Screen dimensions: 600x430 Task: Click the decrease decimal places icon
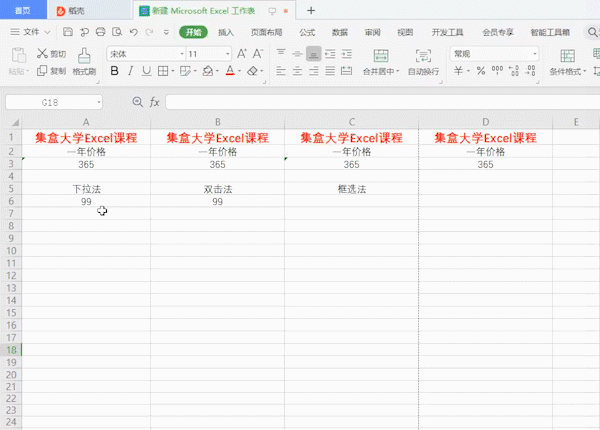click(530, 71)
